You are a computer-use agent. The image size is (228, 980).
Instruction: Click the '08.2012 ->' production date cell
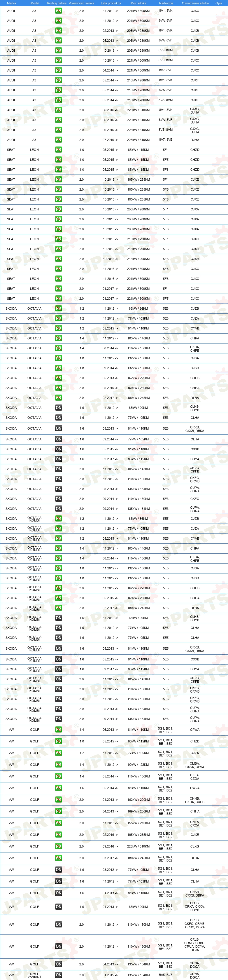click(x=110, y=870)
